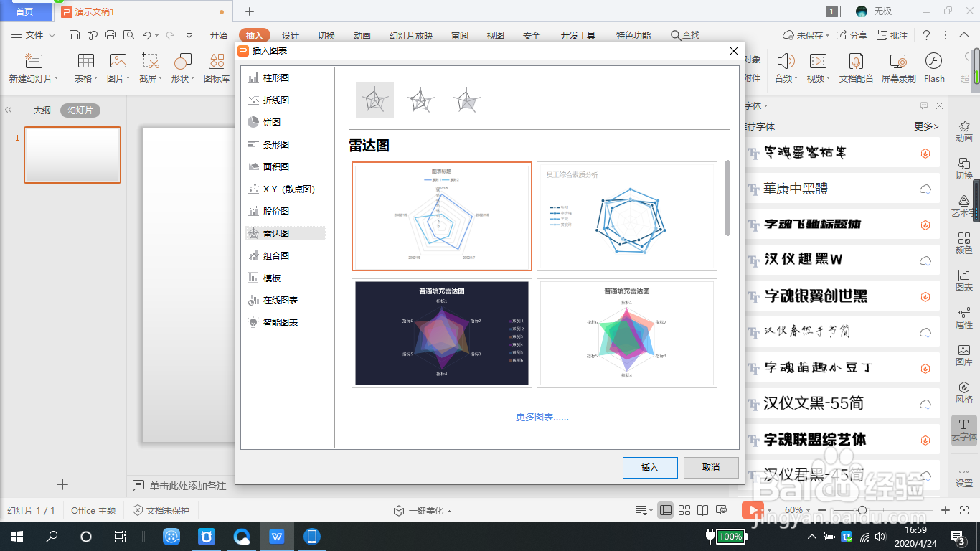The image size is (980, 551).
Task: Open the 智能图表 category
Action: (285, 322)
